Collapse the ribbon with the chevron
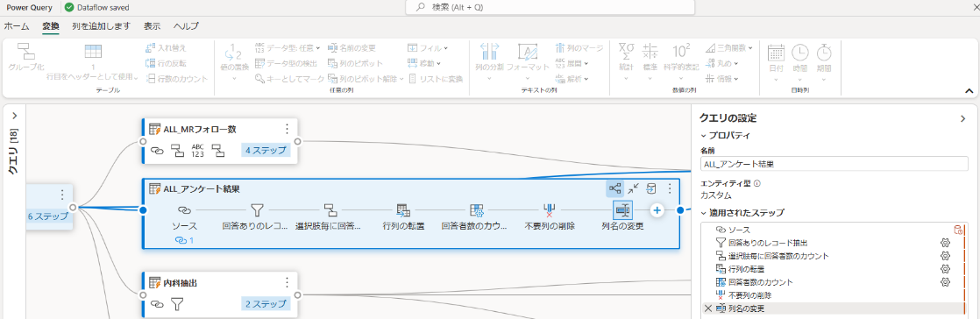Image resolution: width=980 pixels, height=319 pixels. click(x=969, y=91)
